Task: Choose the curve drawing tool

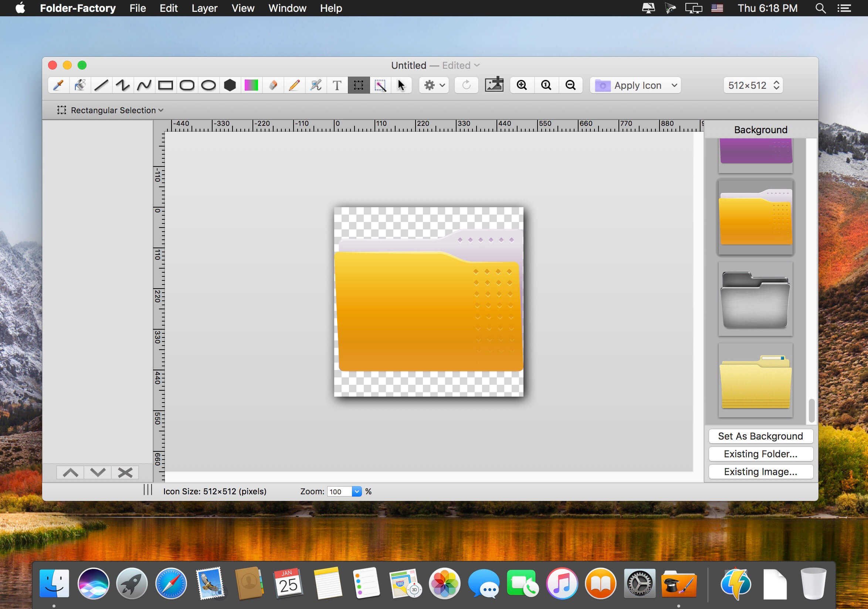Action: pos(144,85)
